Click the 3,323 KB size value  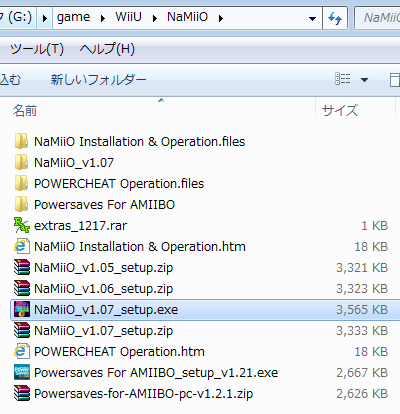362,289
